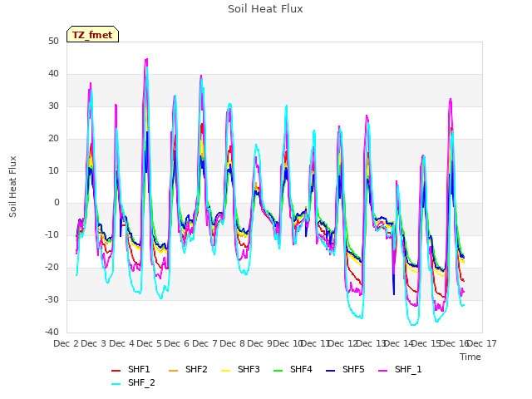
Task: Click the Dec 8 x-axis date label
Action: point(233,343)
